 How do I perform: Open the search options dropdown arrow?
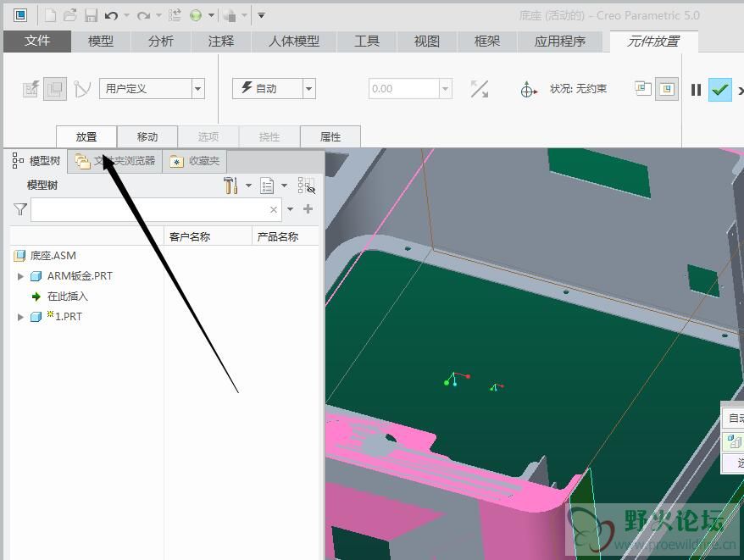291,209
